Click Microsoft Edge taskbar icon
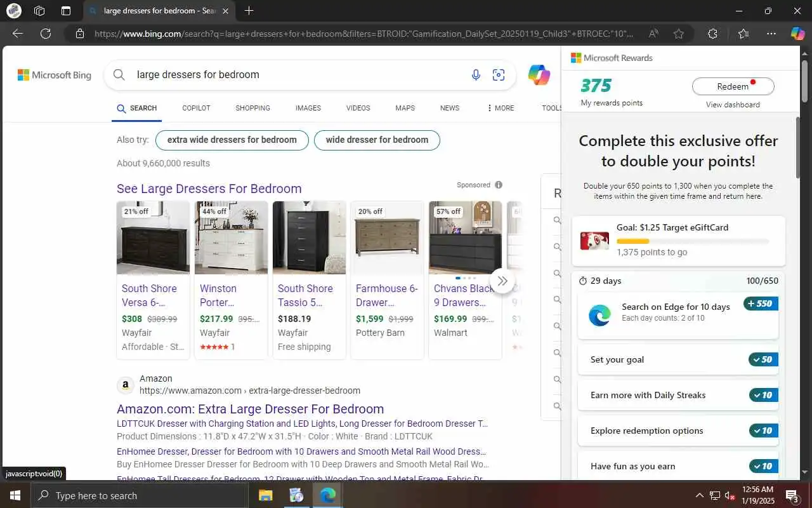This screenshot has width=812, height=508. click(327, 495)
